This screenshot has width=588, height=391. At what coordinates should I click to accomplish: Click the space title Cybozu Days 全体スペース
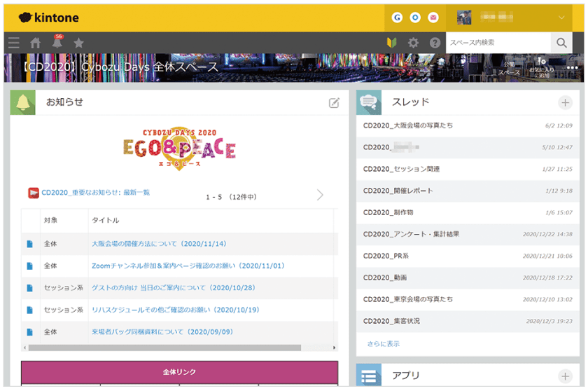point(120,67)
